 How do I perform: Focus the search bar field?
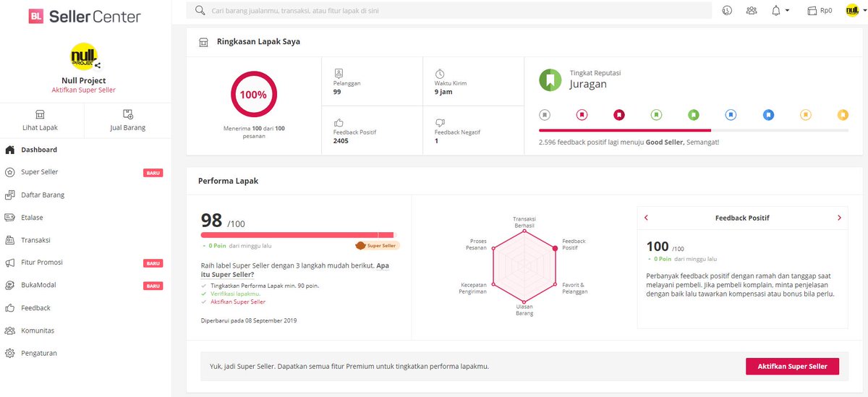pos(449,10)
